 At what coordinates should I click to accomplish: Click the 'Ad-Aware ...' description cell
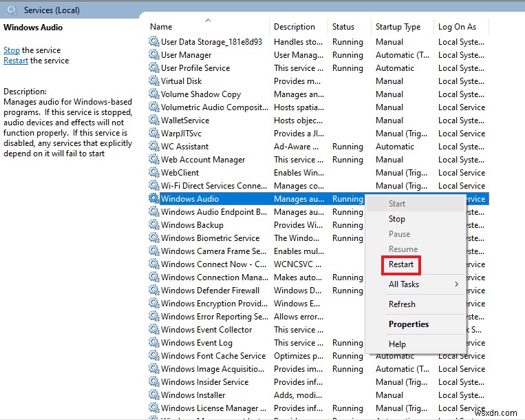click(297, 147)
